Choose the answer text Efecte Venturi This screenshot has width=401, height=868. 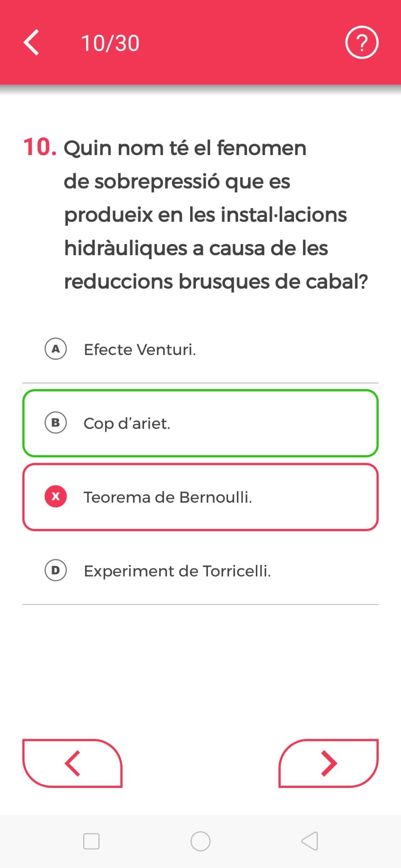click(x=140, y=350)
